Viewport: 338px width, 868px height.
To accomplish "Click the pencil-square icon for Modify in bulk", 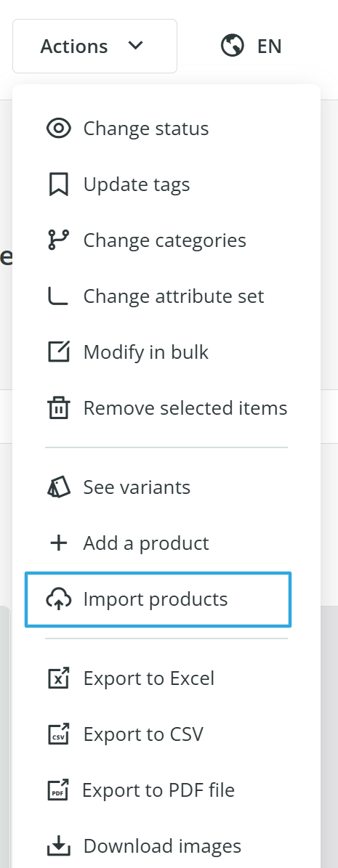I will pyautogui.click(x=58, y=352).
